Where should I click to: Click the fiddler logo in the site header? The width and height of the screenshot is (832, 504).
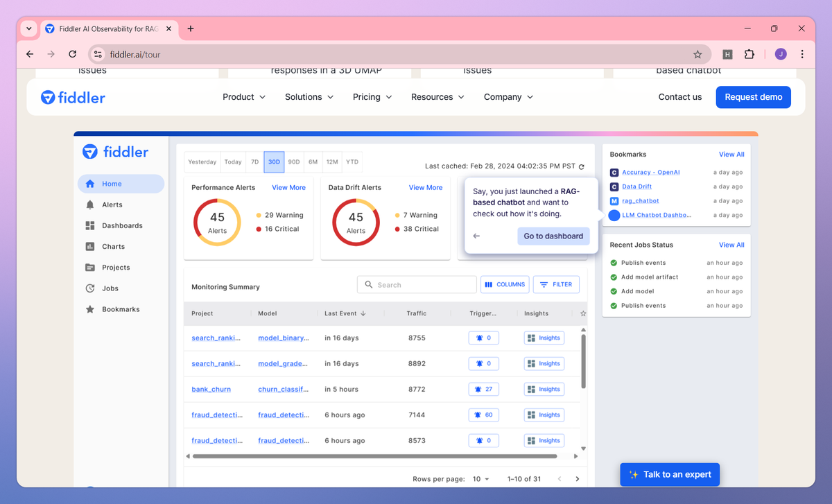pos(73,97)
